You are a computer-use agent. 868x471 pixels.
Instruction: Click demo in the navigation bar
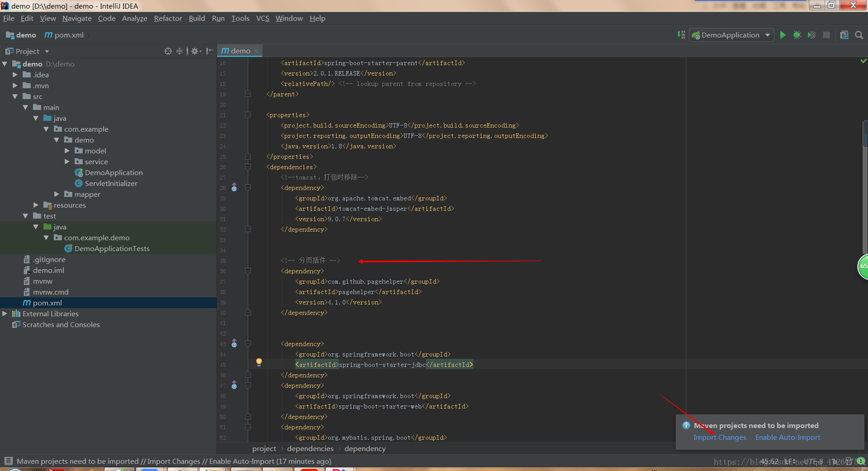21,35
